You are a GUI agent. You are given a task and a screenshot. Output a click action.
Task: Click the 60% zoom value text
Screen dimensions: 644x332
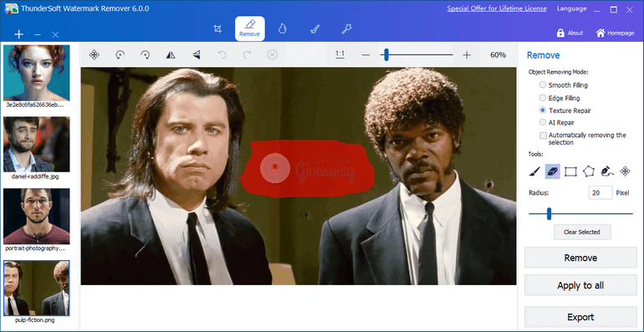tap(498, 55)
